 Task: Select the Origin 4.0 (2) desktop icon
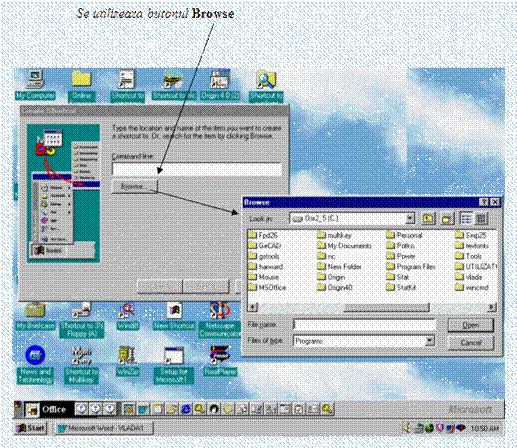(x=220, y=85)
